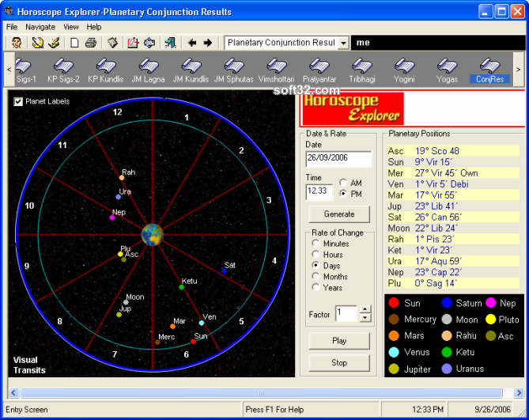The image size is (529, 420).
Task: Click the printer icon
Action: pos(91,43)
